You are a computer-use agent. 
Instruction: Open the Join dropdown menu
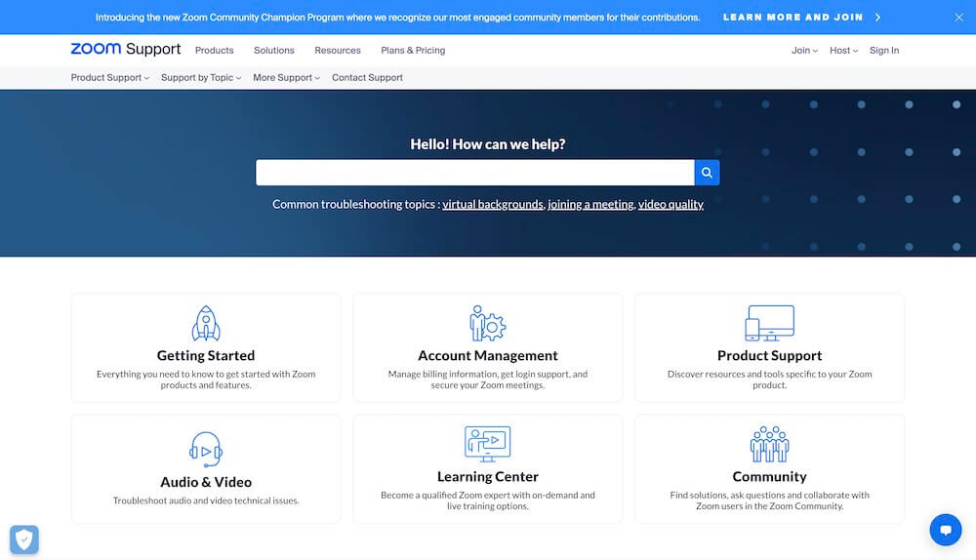[804, 51]
